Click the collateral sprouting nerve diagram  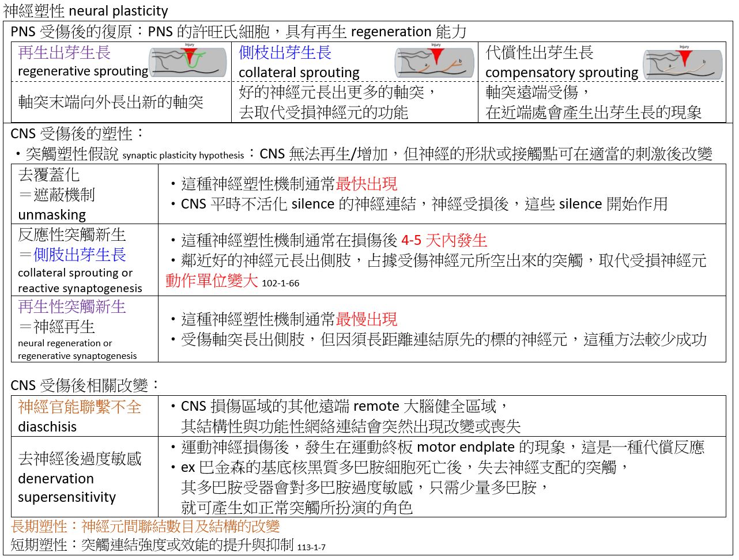[435, 60]
